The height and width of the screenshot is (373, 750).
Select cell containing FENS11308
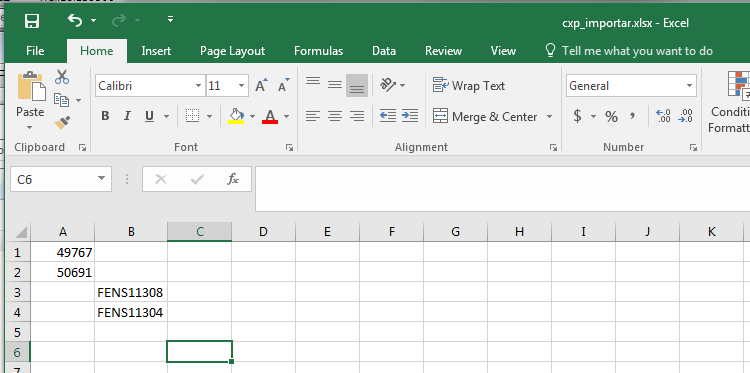coord(131,292)
